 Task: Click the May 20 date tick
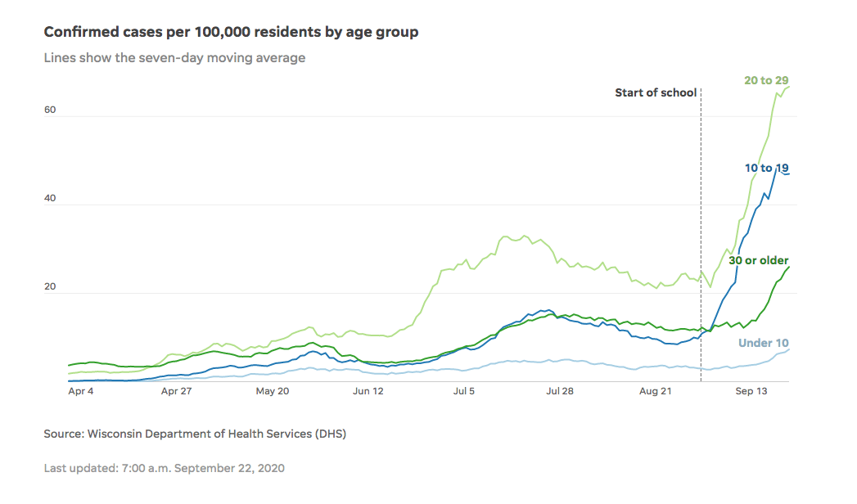click(x=273, y=391)
